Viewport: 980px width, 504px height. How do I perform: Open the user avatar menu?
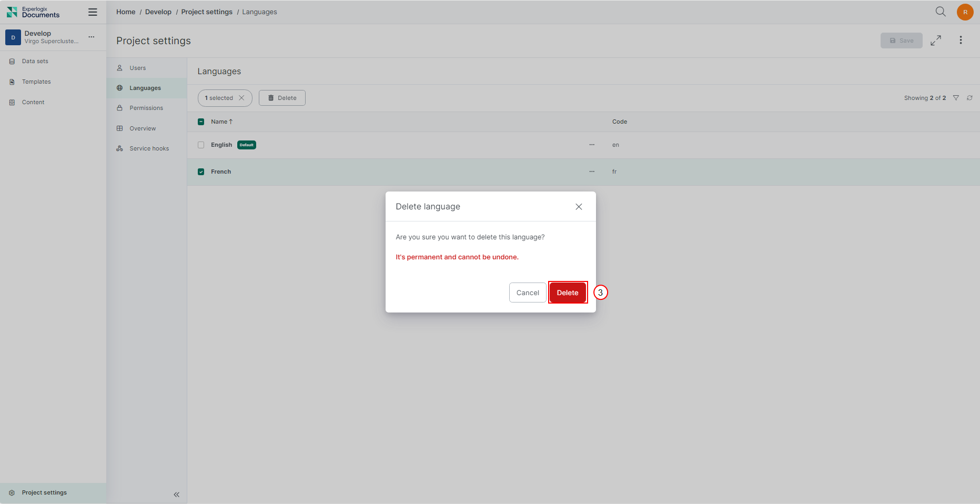click(965, 12)
